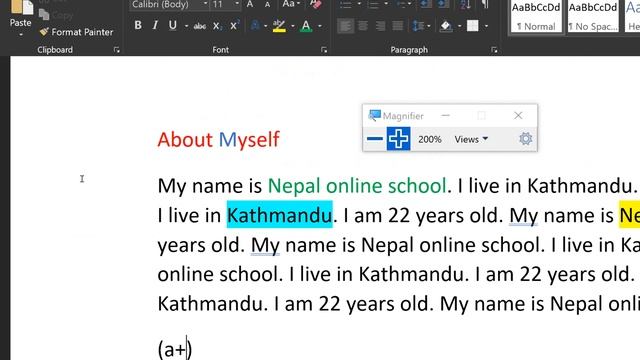Open underline style dropdown arrow
The image size is (640, 360).
[187, 26]
